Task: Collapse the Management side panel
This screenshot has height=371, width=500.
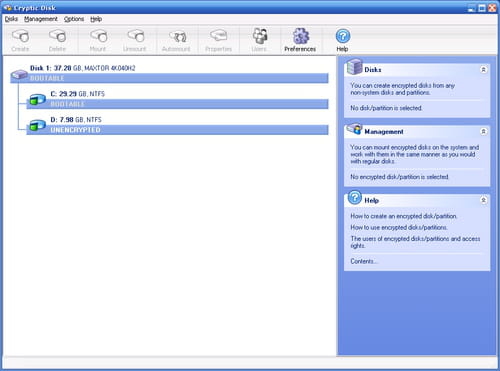Action: coord(483,131)
